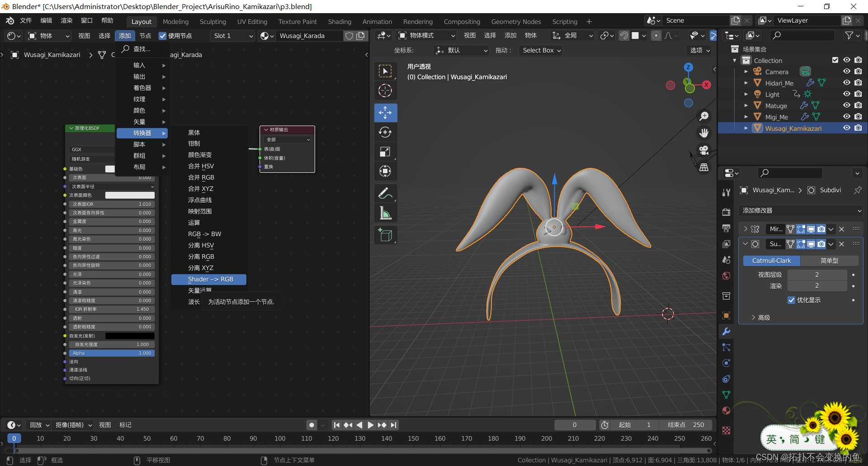Toggle Use Nodes checkbox
868x466 pixels.
point(163,36)
